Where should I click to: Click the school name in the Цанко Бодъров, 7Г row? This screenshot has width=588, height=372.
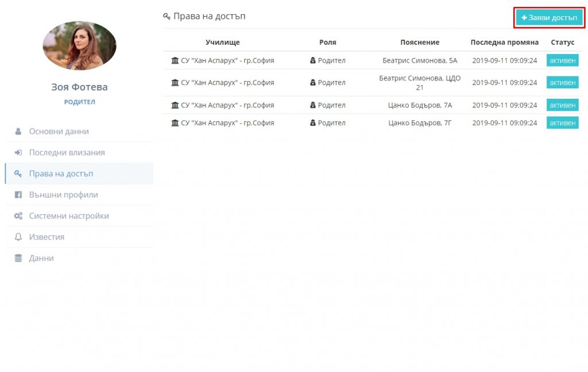(227, 123)
